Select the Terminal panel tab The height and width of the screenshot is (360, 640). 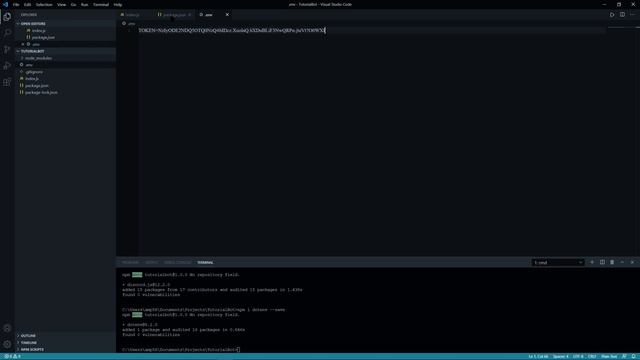[x=205, y=262]
